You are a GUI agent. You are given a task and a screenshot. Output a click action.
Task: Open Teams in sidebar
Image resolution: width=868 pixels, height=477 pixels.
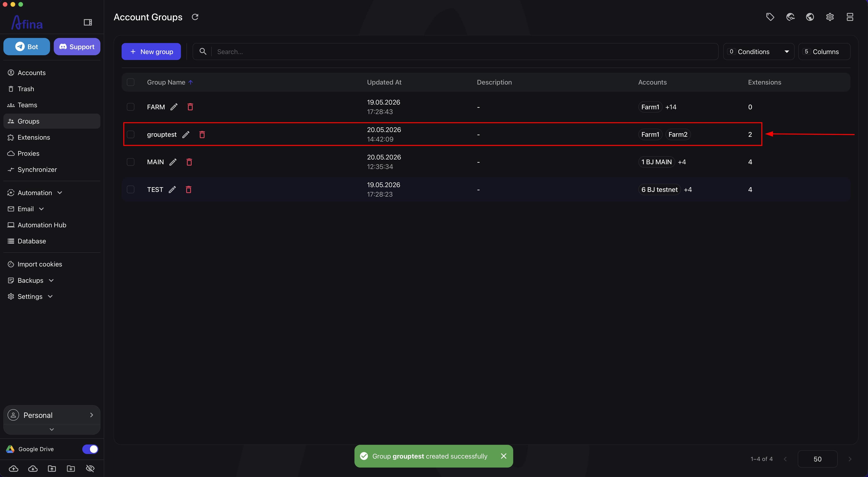pos(52,105)
